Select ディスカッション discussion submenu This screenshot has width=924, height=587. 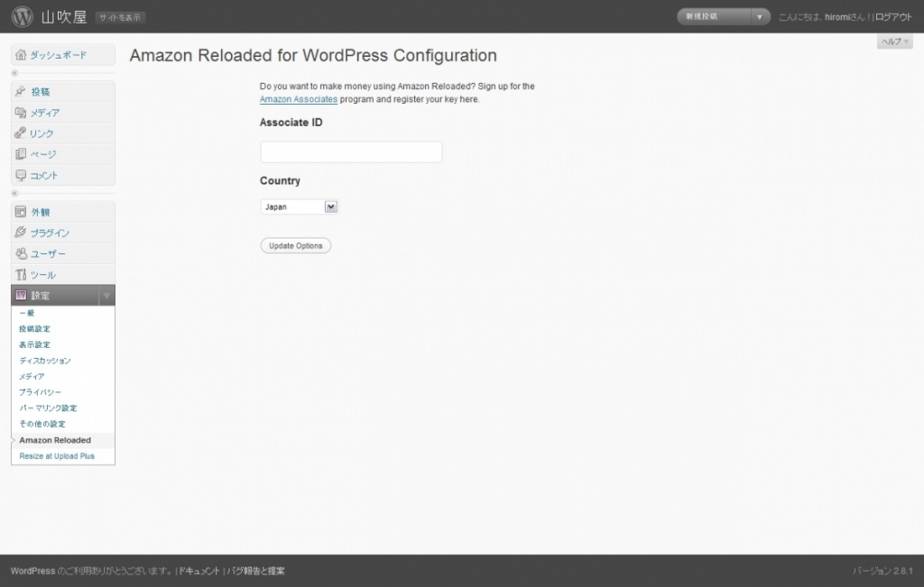[45, 361]
